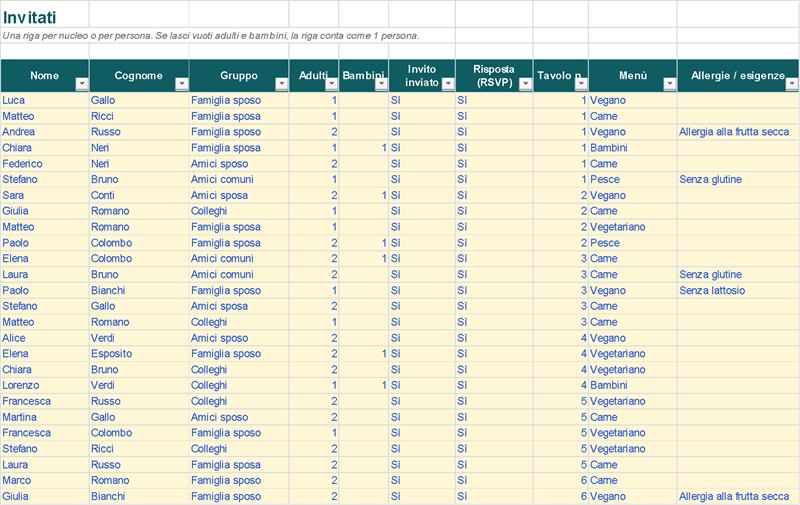The height and width of the screenshot is (505, 800).
Task: Select the name cell 'Andrea'
Action: [x=45, y=132]
